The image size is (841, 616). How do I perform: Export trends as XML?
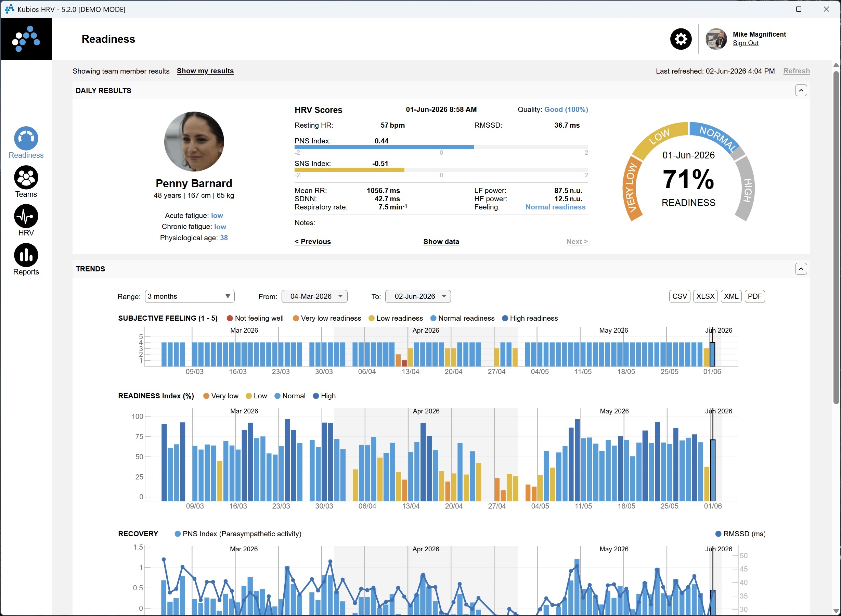tap(731, 296)
